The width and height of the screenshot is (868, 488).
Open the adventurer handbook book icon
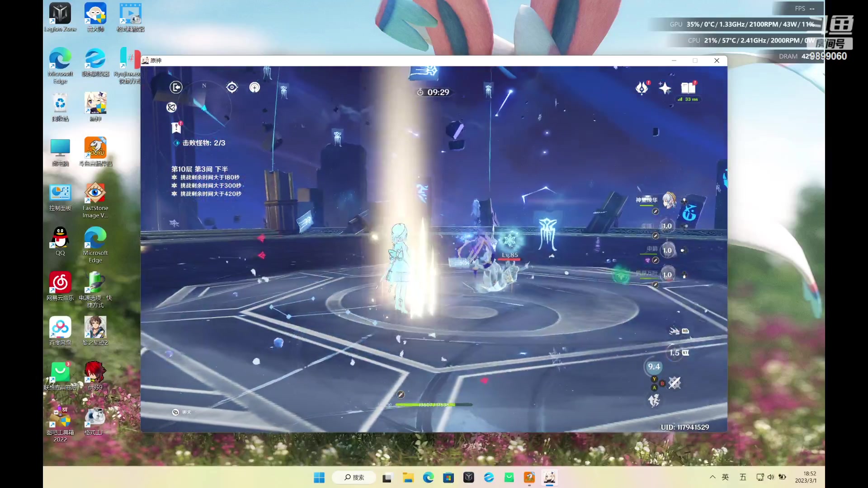[688, 88]
